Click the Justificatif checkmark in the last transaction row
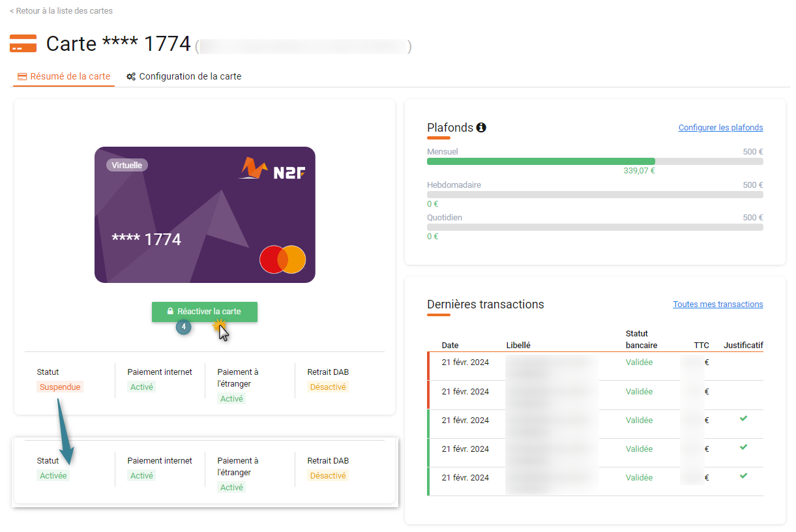Viewport: 796px width, 532px height. [x=743, y=476]
